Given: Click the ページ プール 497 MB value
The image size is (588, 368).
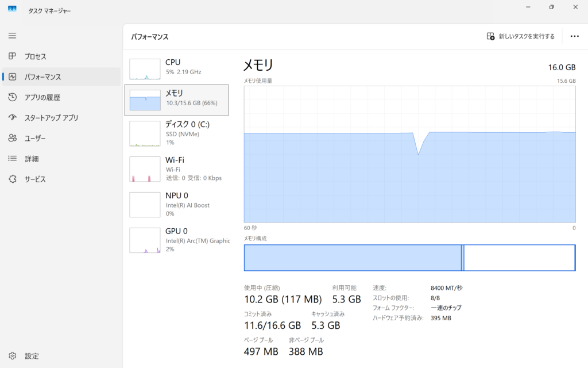Looking at the screenshot, I should (x=261, y=352).
